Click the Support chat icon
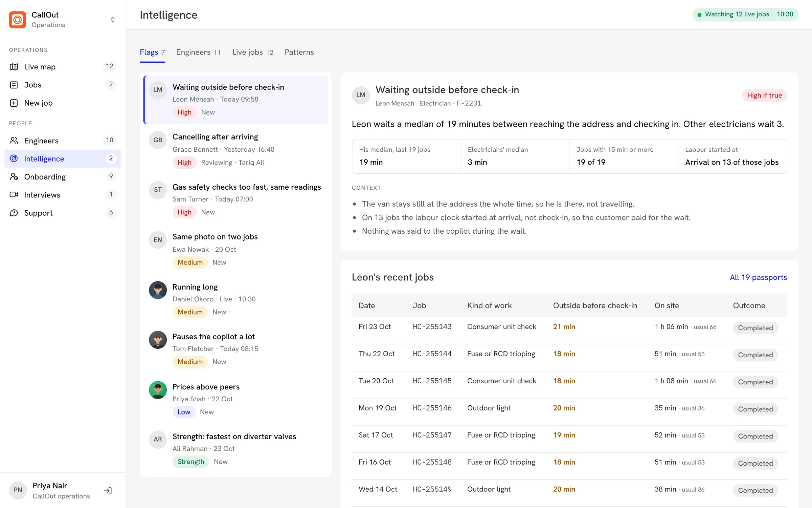The width and height of the screenshot is (812, 508). point(14,213)
